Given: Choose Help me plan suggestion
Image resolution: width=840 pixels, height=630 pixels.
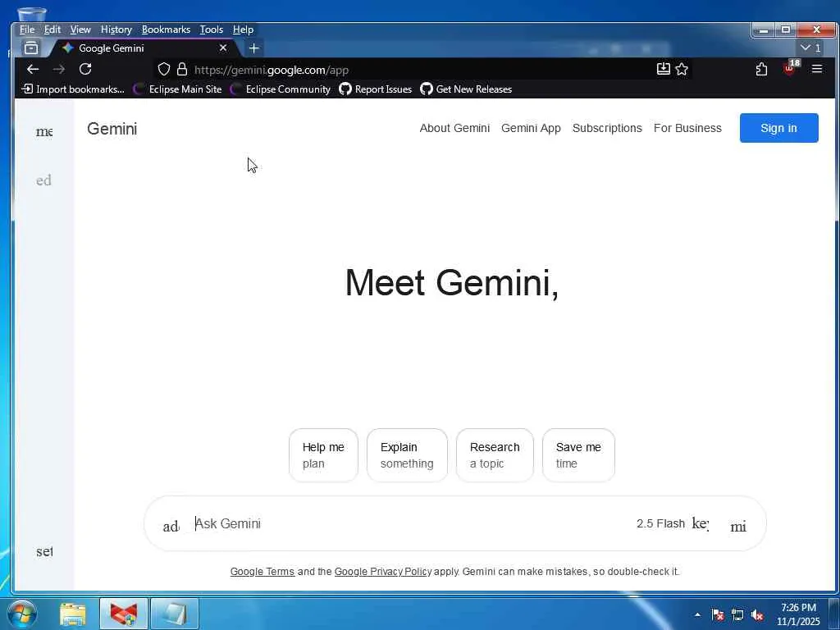Looking at the screenshot, I should [x=323, y=455].
